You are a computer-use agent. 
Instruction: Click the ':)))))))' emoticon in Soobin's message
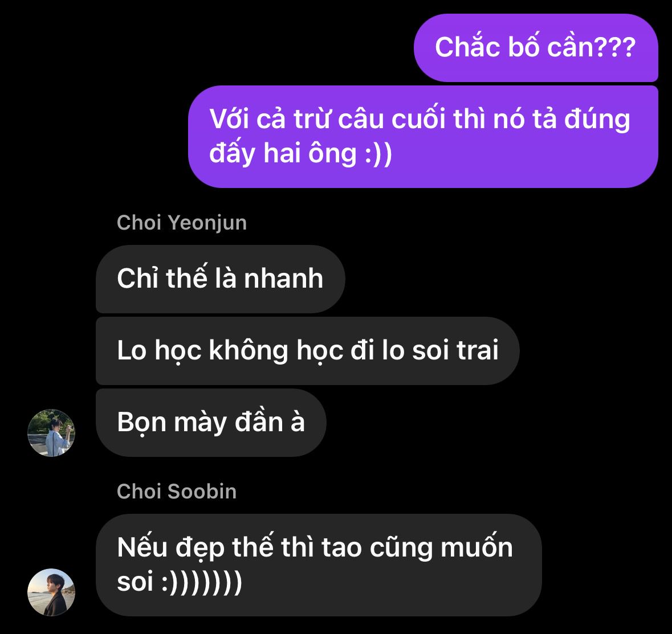tap(201, 583)
